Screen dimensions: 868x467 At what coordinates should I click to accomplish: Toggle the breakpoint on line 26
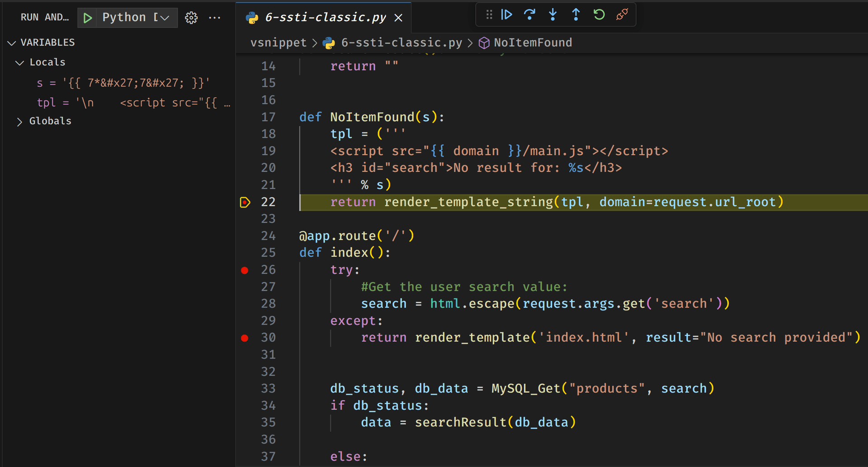[245, 270]
